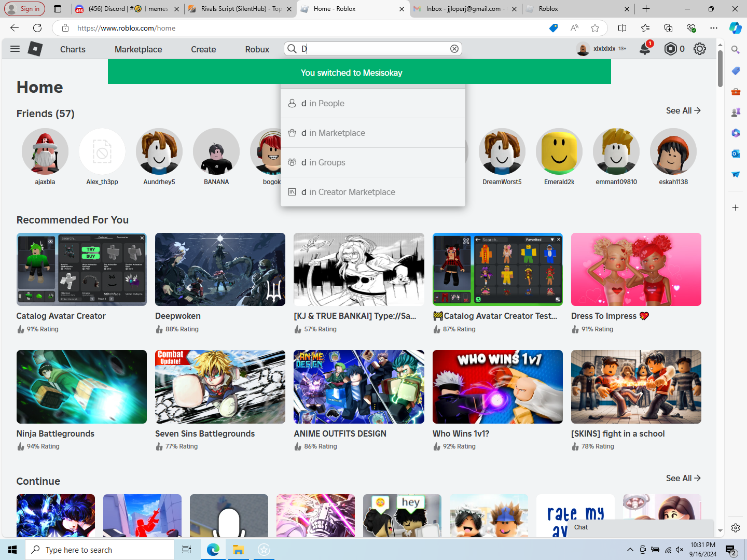Open the Edge sidebar shopping tag icon
747x560 pixels.
pos(736,71)
